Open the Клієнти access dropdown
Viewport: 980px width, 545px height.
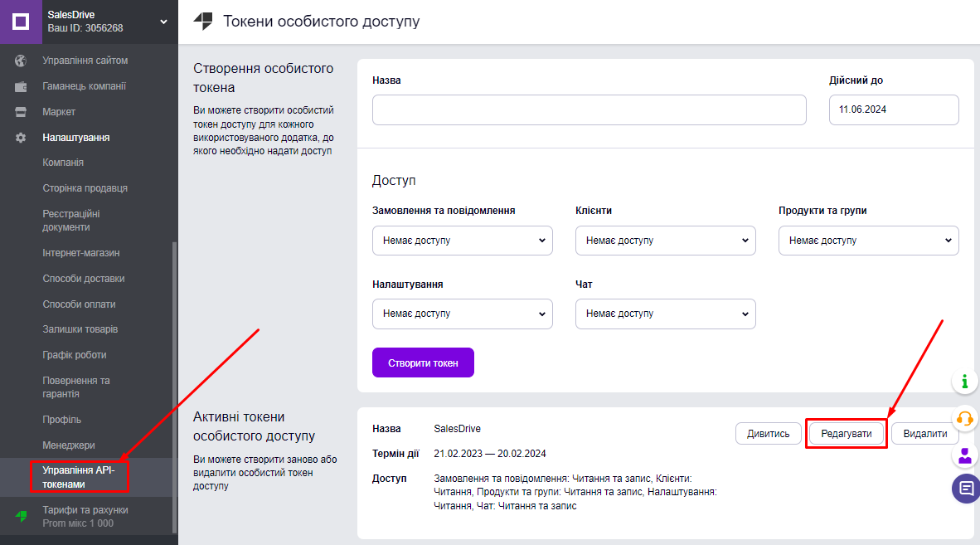click(665, 241)
